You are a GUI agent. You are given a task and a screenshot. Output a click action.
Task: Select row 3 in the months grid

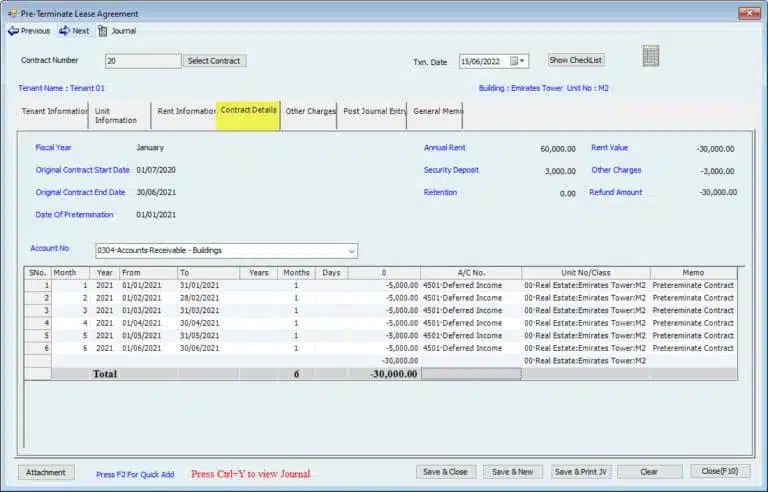[38, 310]
